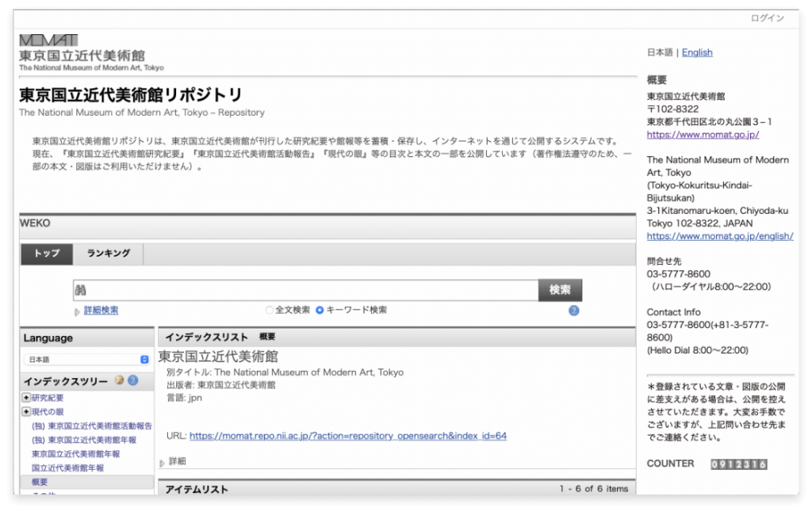
Task: Open 研究紀要 in the index tree
Action: [x=48, y=398]
